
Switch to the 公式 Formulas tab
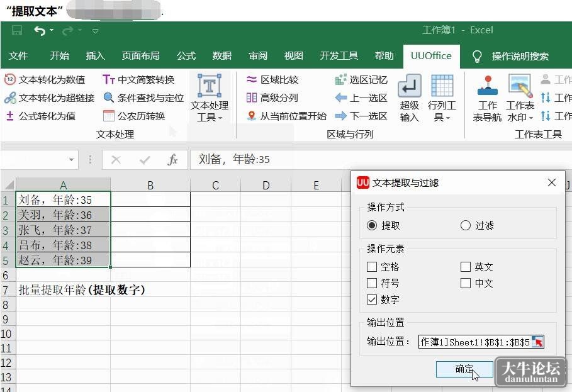[x=186, y=55]
